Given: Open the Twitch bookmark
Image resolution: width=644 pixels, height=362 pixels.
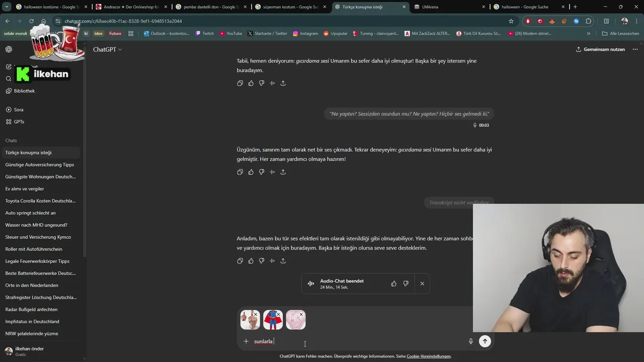Looking at the screenshot, I should click(205, 34).
